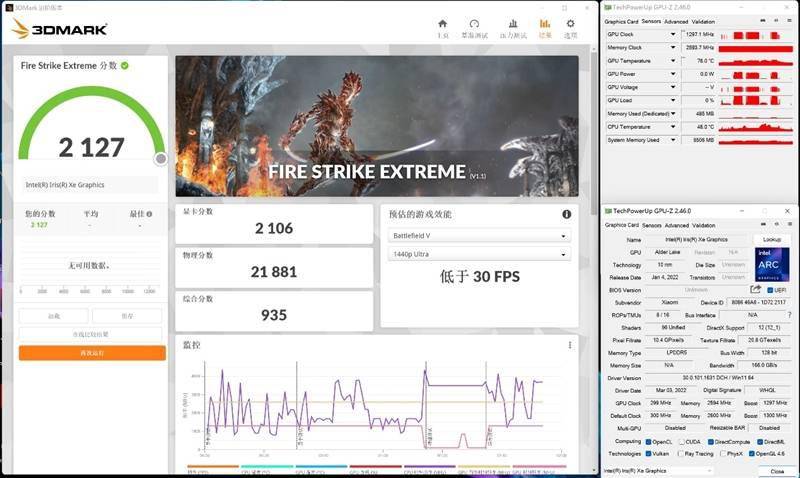Viewport: 800px width, 478px height.
Task: Click the screenshot camera icon in GPU-Z Sensors window
Action: [x=763, y=20]
